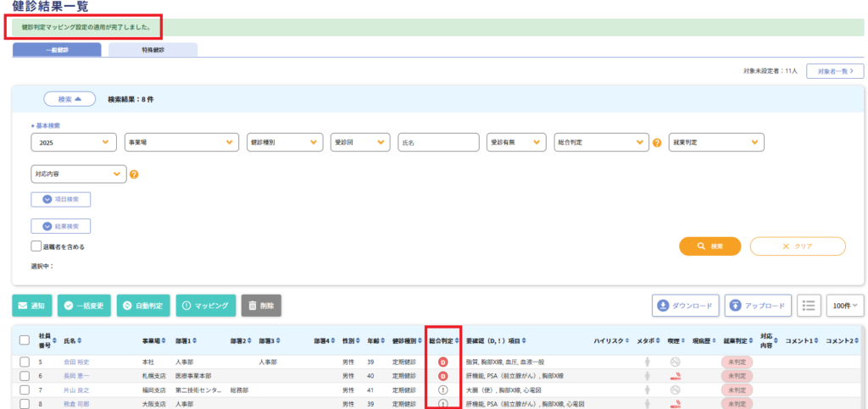Open the 100件 page size dropdown
The image size is (868, 409).
(x=843, y=305)
